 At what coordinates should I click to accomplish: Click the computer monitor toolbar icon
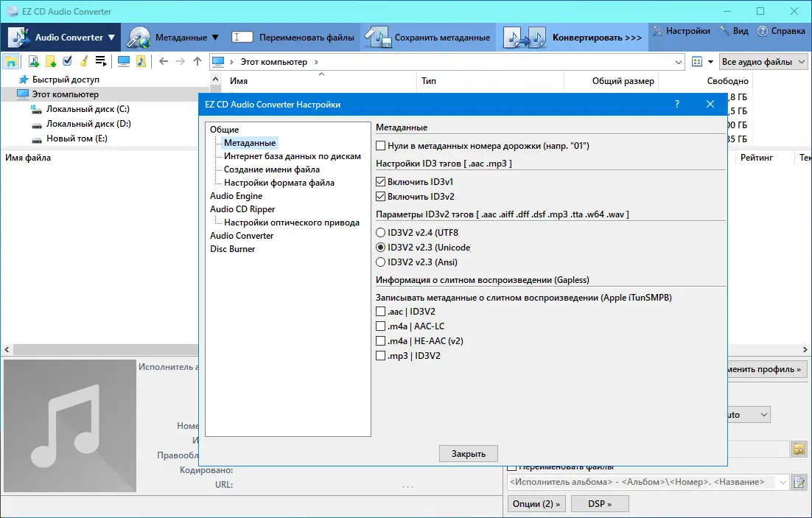[124, 62]
